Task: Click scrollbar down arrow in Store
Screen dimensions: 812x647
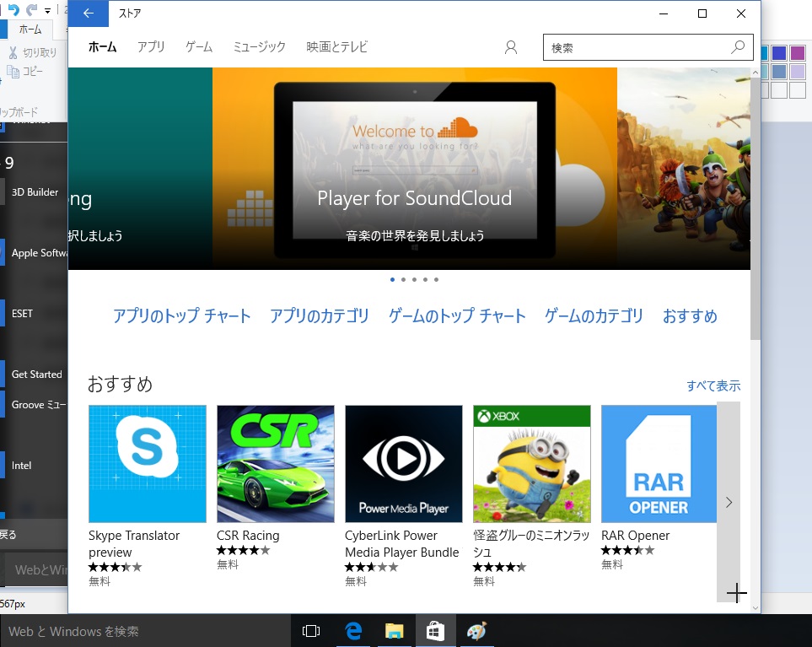Action: click(755, 607)
